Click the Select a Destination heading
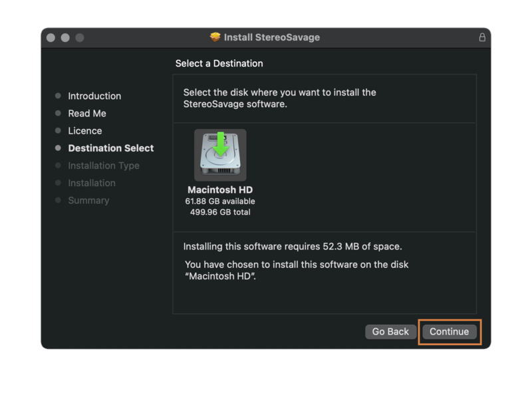Screen dimensions: 532x403 (x=219, y=63)
